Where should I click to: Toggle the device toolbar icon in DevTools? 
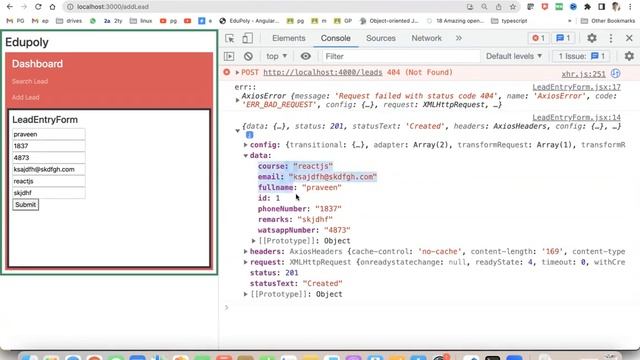tap(247, 38)
